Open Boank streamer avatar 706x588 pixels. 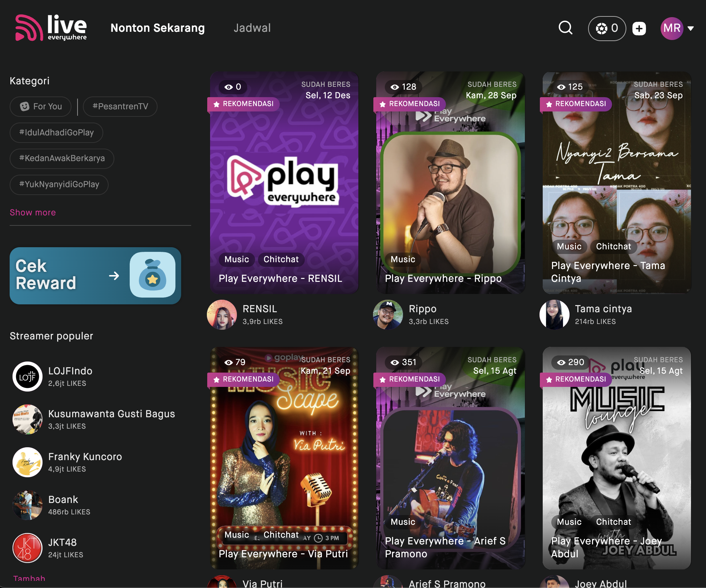tap(28, 505)
